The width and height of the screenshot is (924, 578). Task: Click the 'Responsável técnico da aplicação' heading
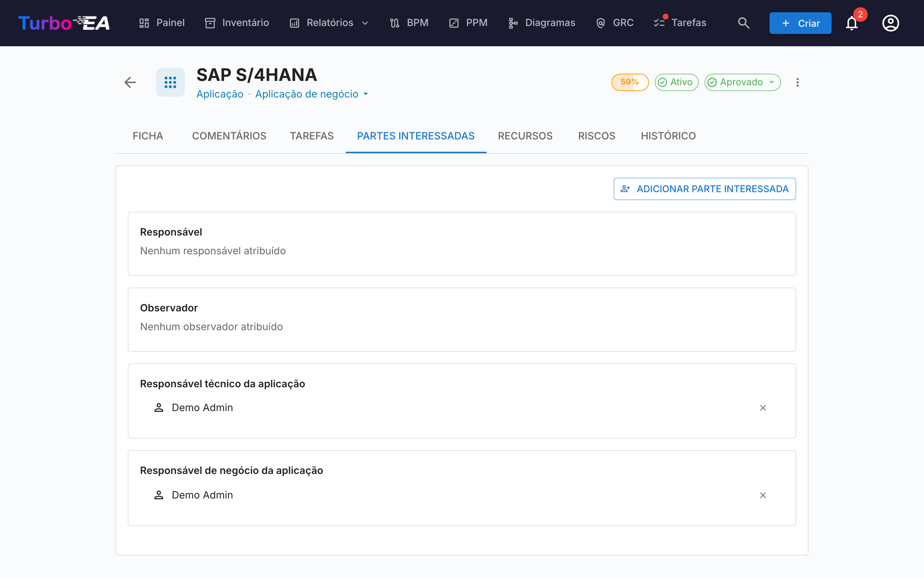coord(223,384)
